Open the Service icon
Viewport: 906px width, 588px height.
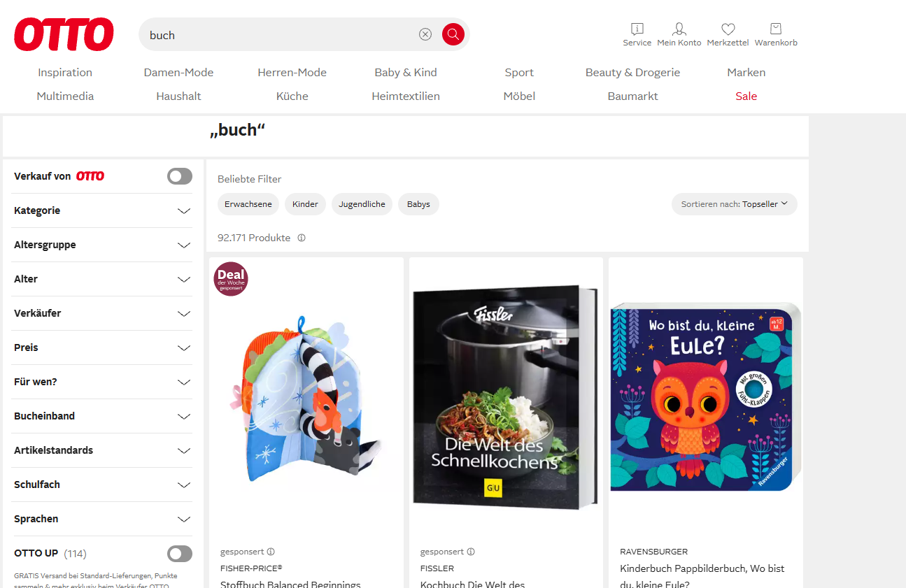637,34
